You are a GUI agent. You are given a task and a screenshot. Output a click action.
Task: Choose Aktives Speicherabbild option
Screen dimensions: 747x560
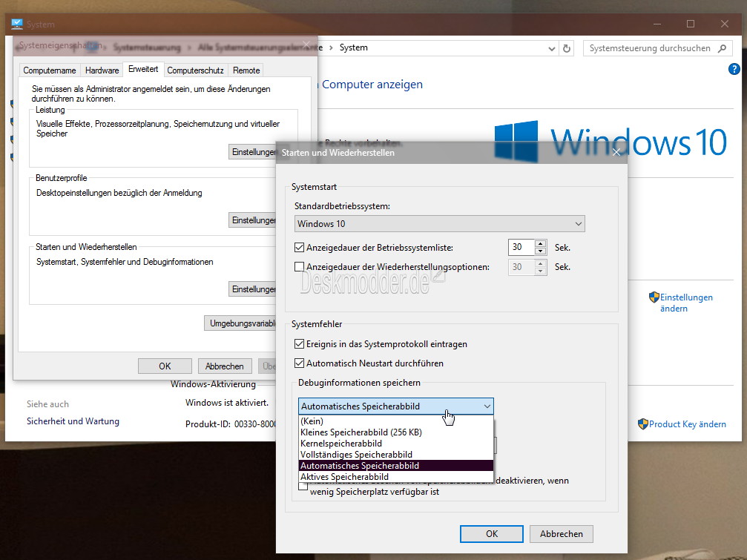(x=395, y=477)
